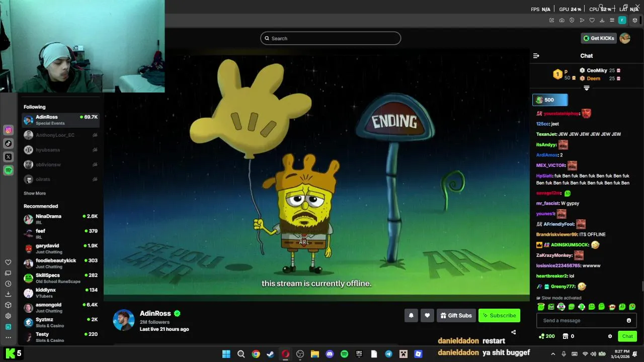Screen dimensions: 644x362
Task: Click the volume speaker icon in system tray
Action: [593, 354]
